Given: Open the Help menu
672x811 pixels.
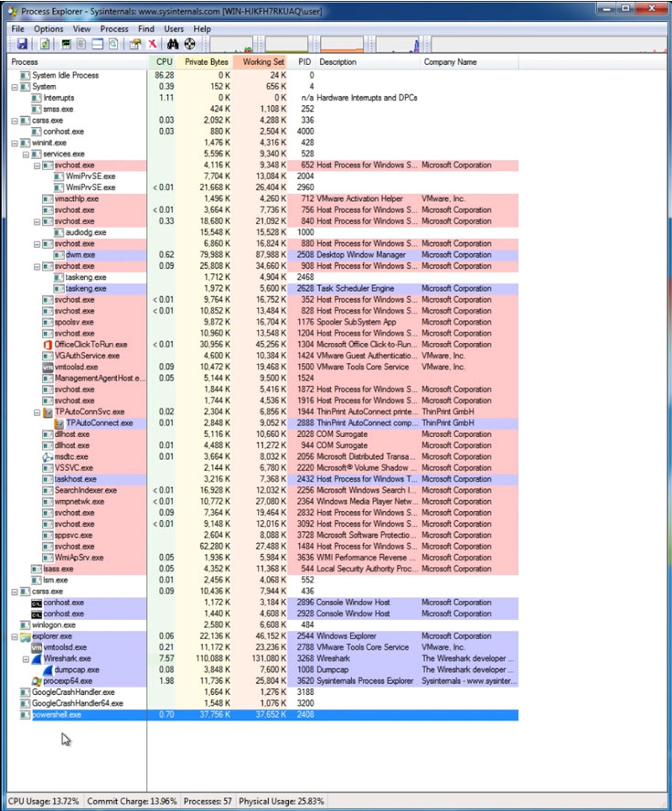Looking at the screenshot, I should (x=202, y=29).
